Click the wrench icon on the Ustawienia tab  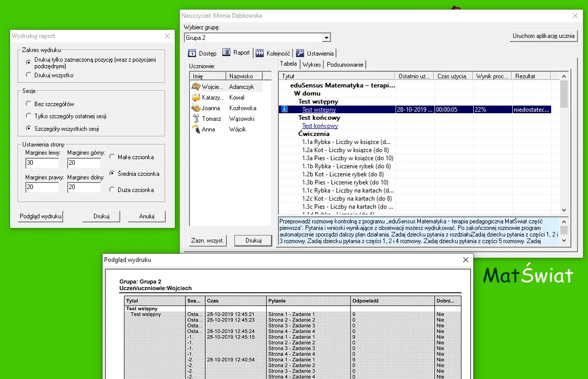tap(300, 53)
